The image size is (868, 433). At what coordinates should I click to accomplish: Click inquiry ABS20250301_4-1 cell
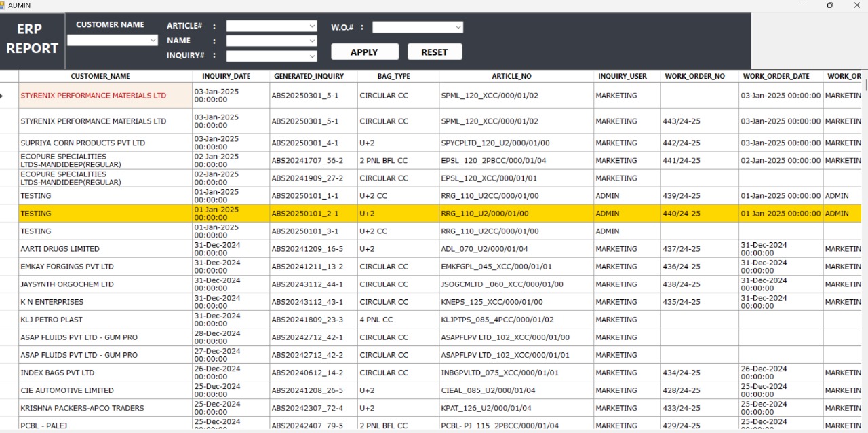coord(313,143)
